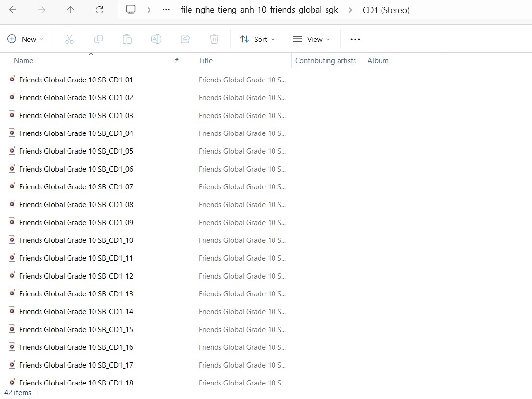Rename a file via the Rename icon
Screen dimensions: 532x399
(x=156, y=39)
